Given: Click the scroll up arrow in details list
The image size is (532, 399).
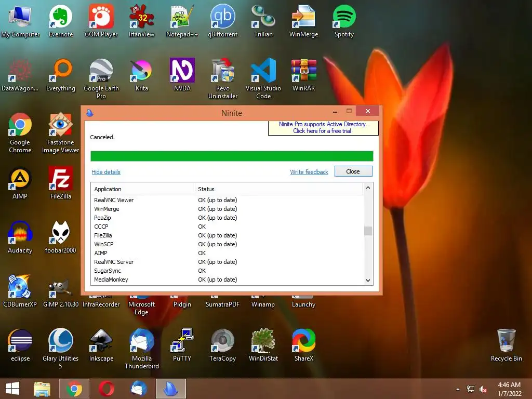Looking at the screenshot, I should [368, 188].
